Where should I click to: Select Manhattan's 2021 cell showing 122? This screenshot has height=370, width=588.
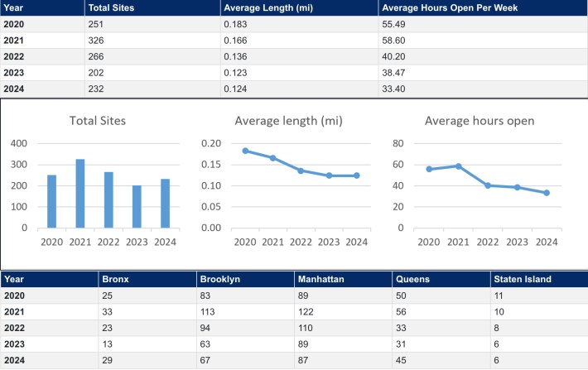pos(306,310)
